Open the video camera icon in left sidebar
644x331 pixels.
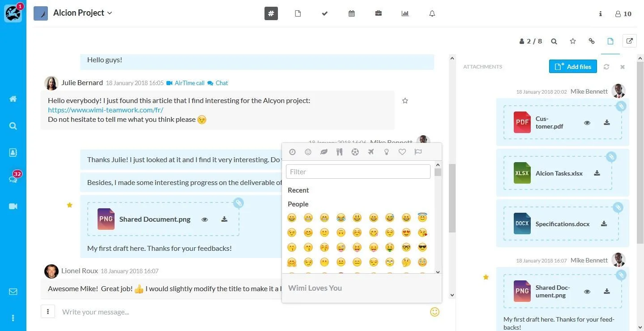tap(13, 206)
